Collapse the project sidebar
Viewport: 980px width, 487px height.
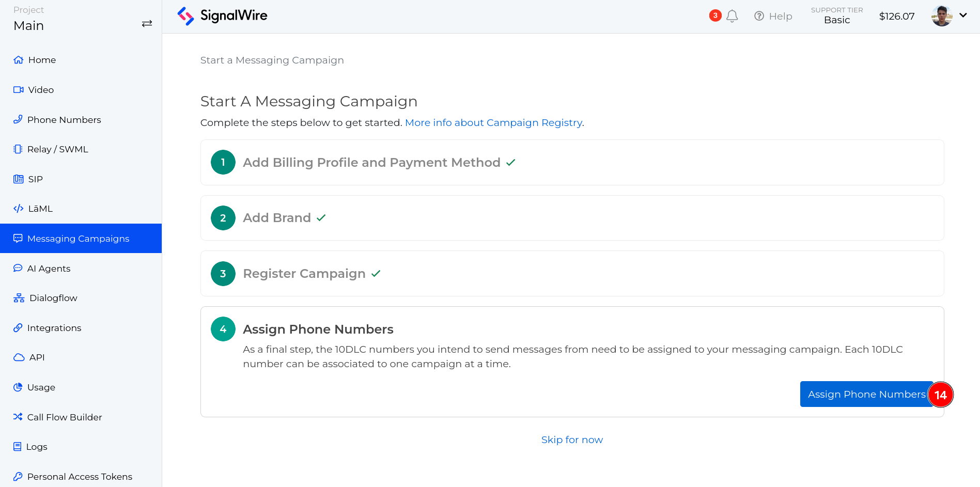[x=147, y=23]
